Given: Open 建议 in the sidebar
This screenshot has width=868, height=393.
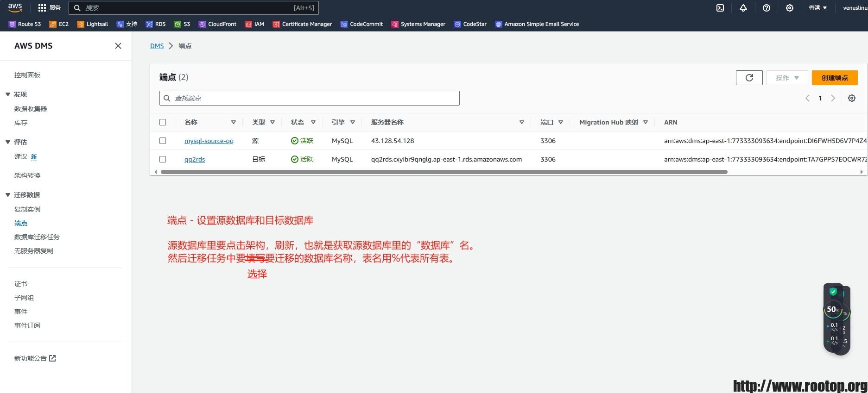Looking at the screenshot, I should (21, 156).
